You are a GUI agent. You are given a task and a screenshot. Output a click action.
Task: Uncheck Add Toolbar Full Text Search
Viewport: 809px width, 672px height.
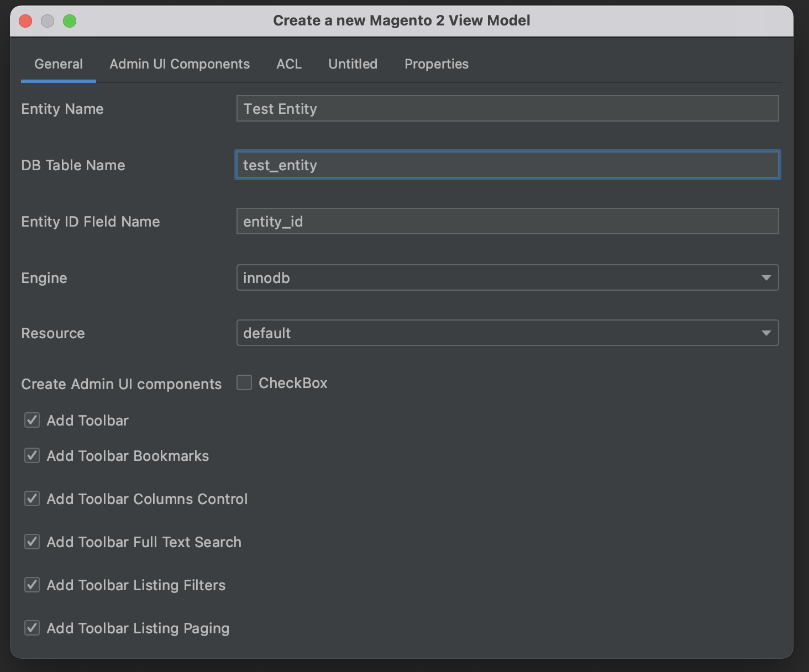pyautogui.click(x=32, y=542)
